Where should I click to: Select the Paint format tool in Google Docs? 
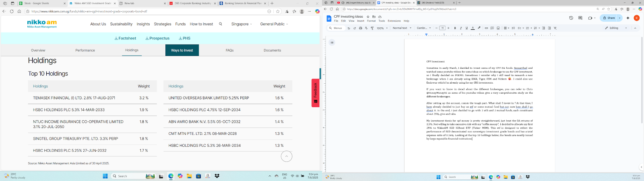pyautogui.click(x=372, y=28)
